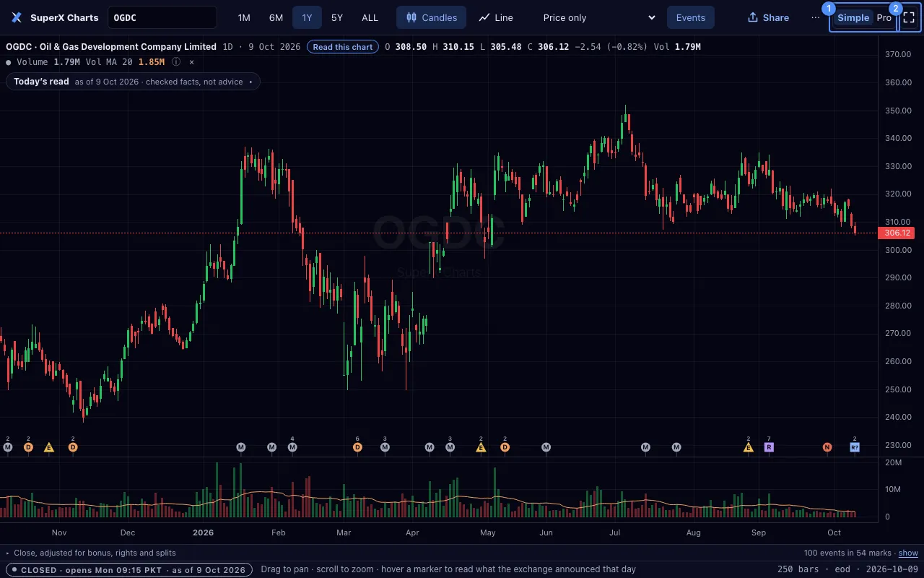Select the ALL time range

tap(370, 17)
